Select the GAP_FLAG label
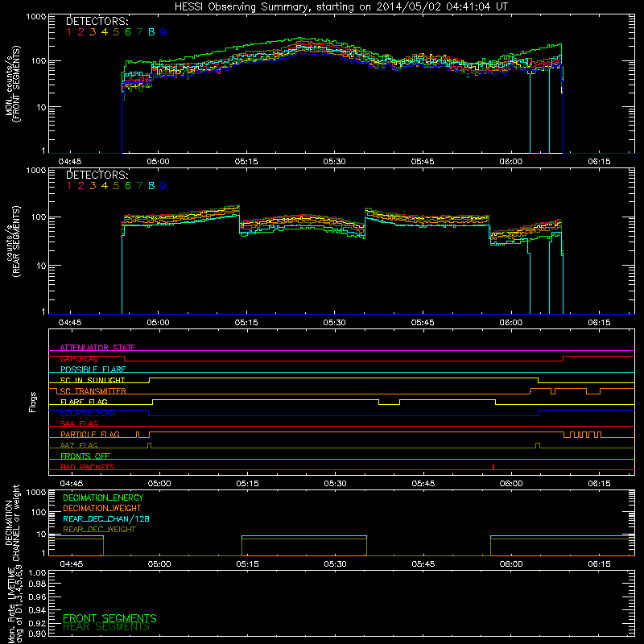Screen dimensions: 644x644 pos(79,358)
